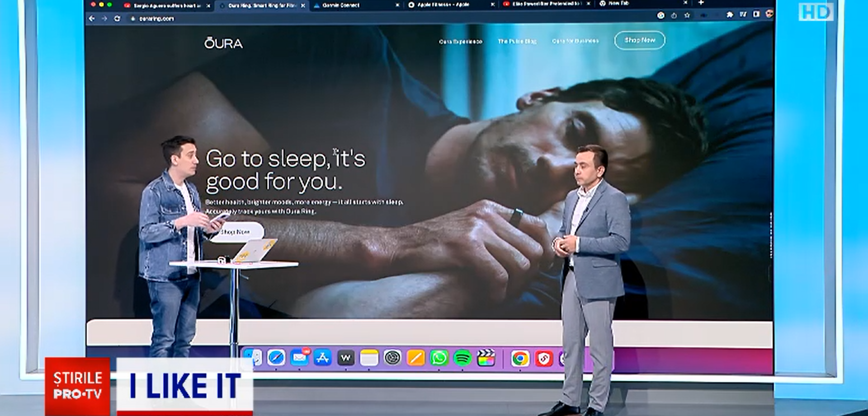The width and height of the screenshot is (868, 416).
Task: Open a new browser tab with plus
Action: tap(701, 3)
